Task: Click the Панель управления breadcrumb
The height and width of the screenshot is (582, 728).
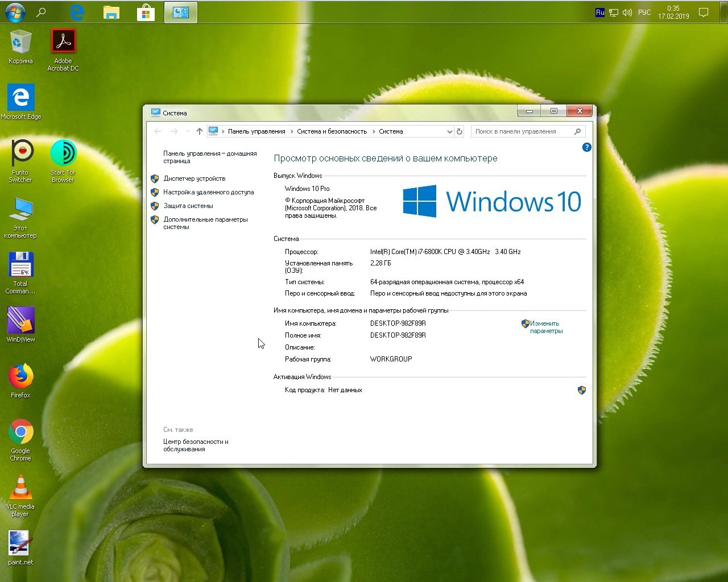Action: [257, 131]
